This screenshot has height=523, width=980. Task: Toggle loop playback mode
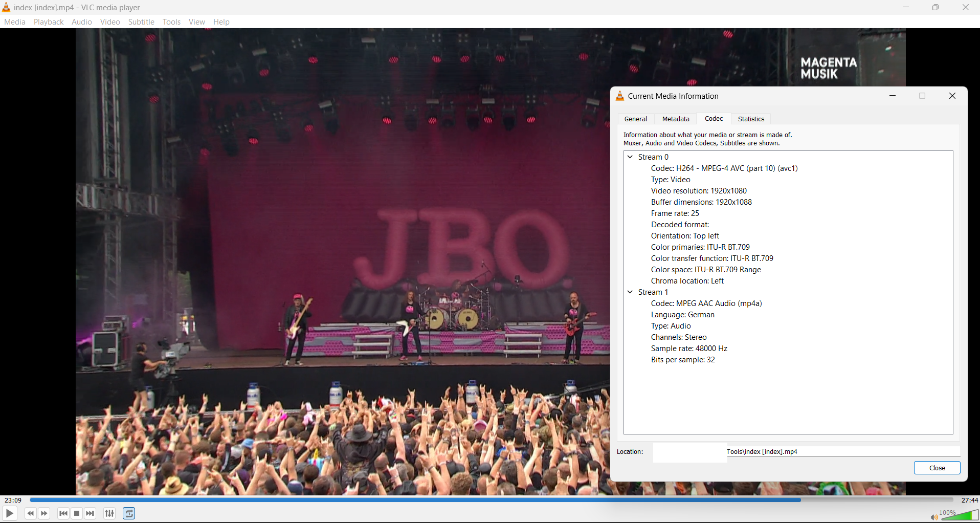129,513
